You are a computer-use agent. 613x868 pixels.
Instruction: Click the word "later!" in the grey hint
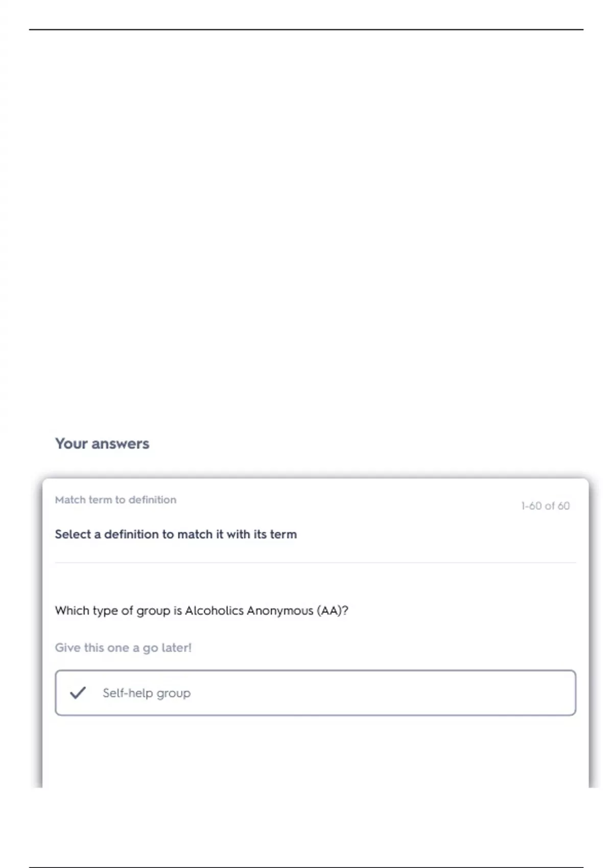point(176,647)
